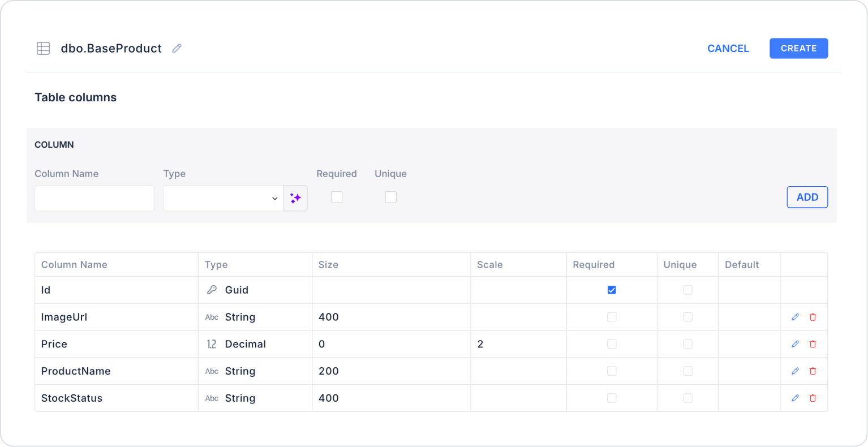Select the Price column name cell

click(x=117, y=344)
